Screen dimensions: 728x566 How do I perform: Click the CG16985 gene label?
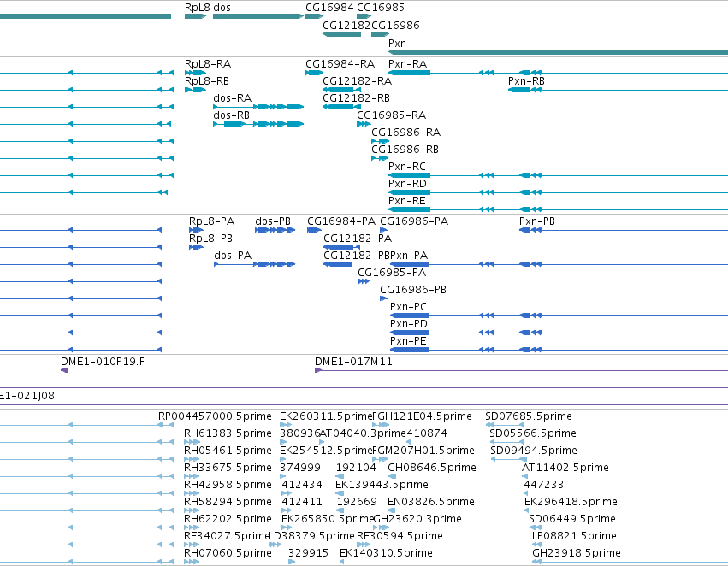pyautogui.click(x=380, y=8)
